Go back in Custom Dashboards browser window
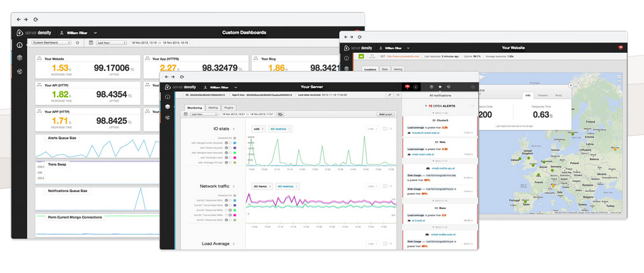The image size is (644, 273). (x=19, y=19)
